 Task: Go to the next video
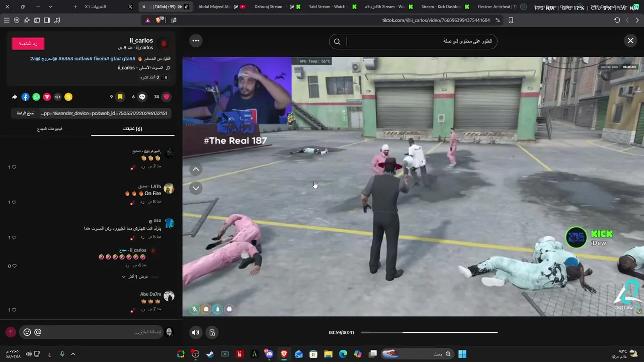196,188
